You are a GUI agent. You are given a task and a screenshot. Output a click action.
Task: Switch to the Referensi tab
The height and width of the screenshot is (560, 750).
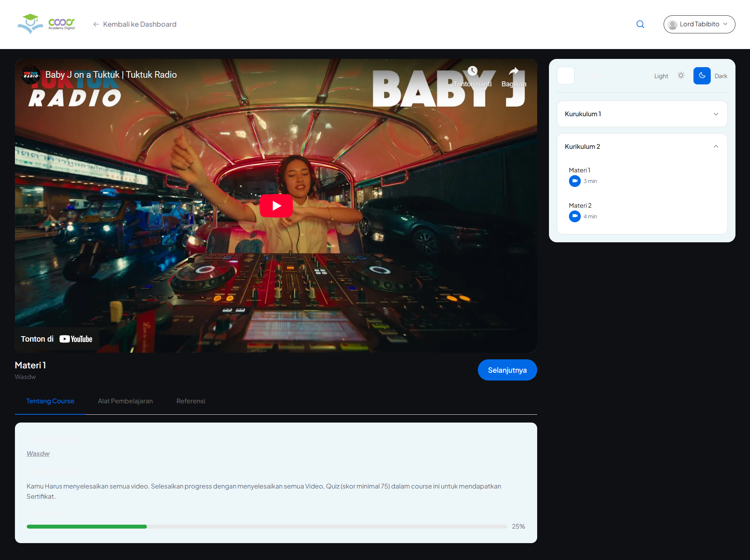coord(191,401)
